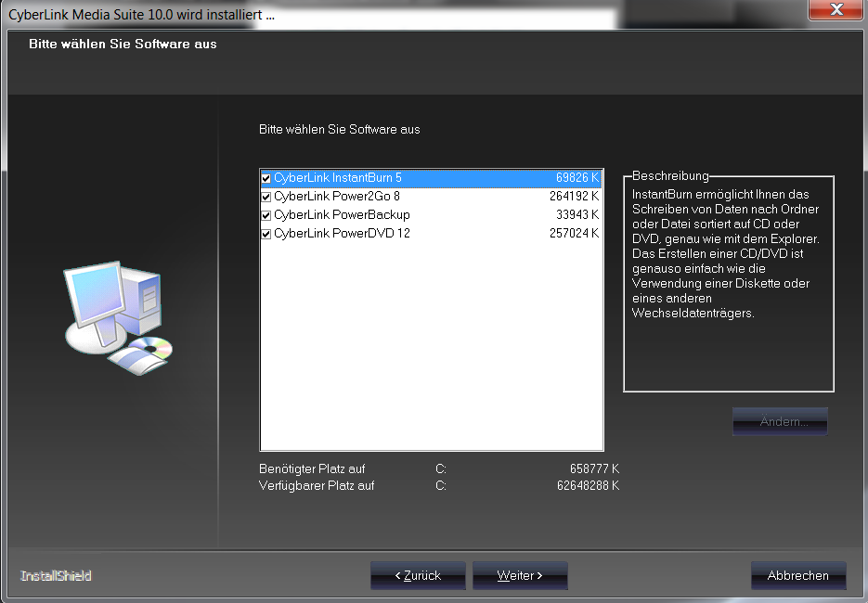Select the CyberLink PowerBackup list entry
The height and width of the screenshot is (603, 868).
click(x=342, y=214)
